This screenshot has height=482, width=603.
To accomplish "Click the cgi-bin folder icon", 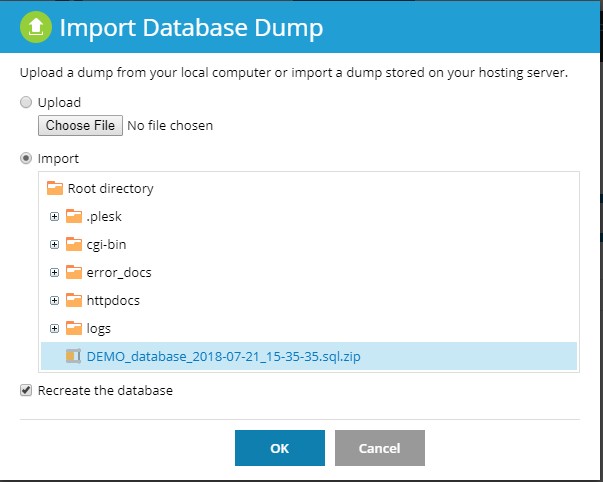I will (x=73, y=244).
